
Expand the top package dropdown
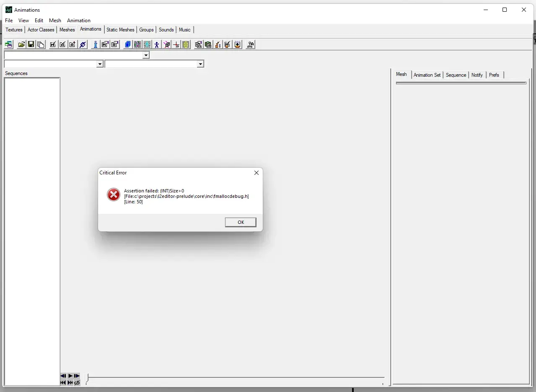pos(146,55)
